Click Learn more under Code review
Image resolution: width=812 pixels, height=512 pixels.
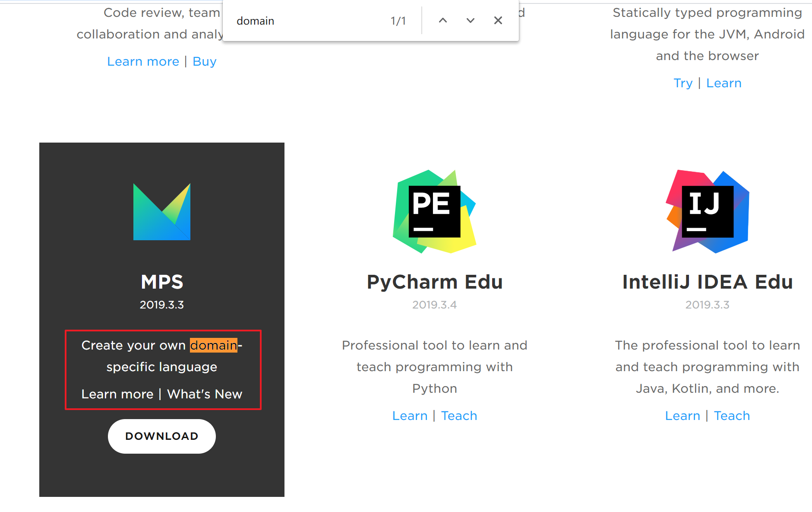[143, 61]
